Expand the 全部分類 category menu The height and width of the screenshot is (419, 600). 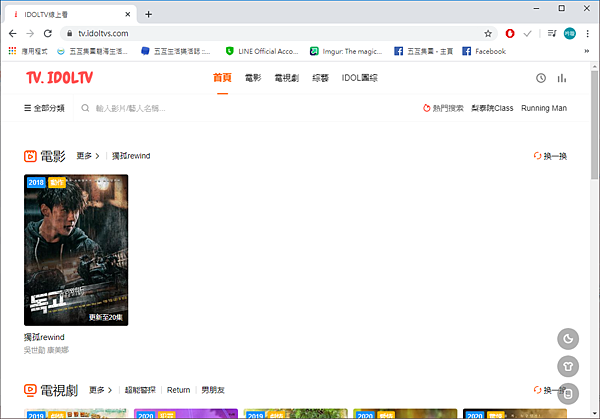(x=44, y=108)
